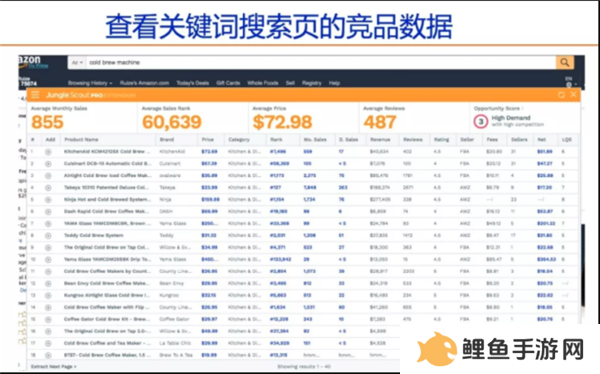
Task: Open the Takeya 10310 Patented Deluxe product name
Action: [x=106, y=188]
